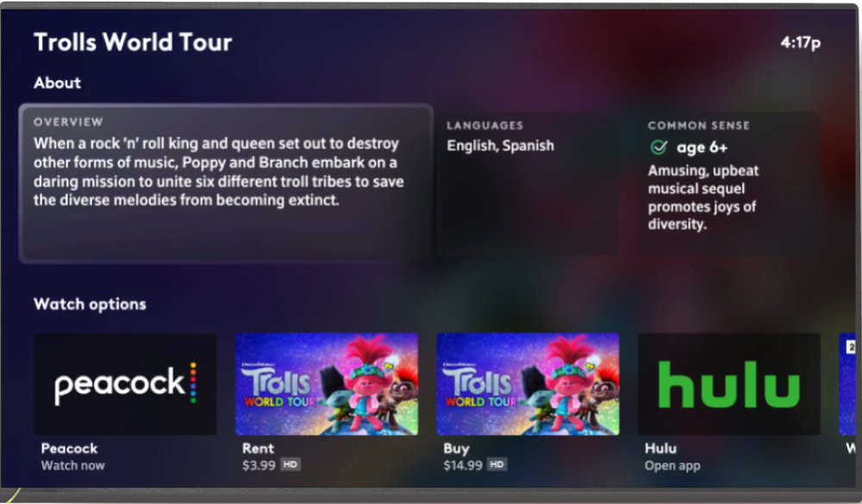
Task: Click the "Watch now" text under Peacock
Action: [x=73, y=466]
